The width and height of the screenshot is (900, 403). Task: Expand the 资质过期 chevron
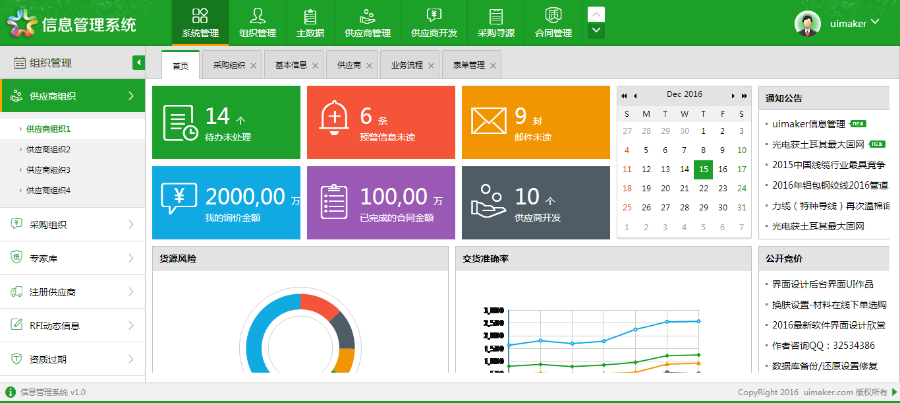pyautogui.click(x=131, y=359)
